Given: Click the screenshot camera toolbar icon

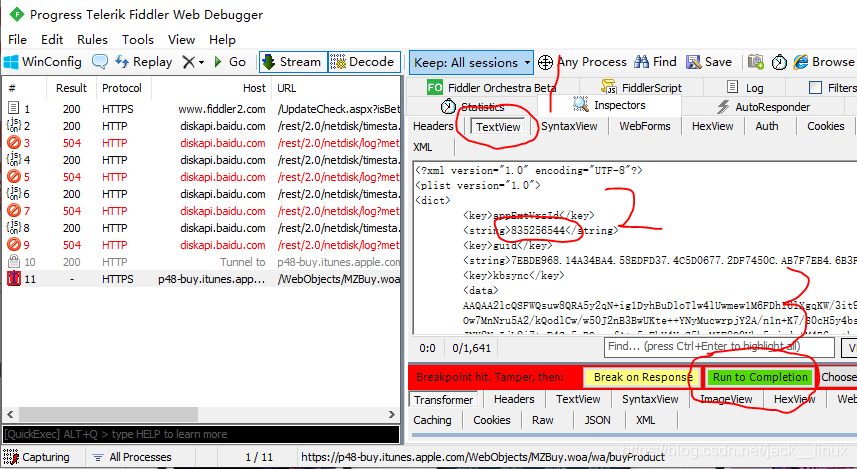Looking at the screenshot, I should pos(756,62).
